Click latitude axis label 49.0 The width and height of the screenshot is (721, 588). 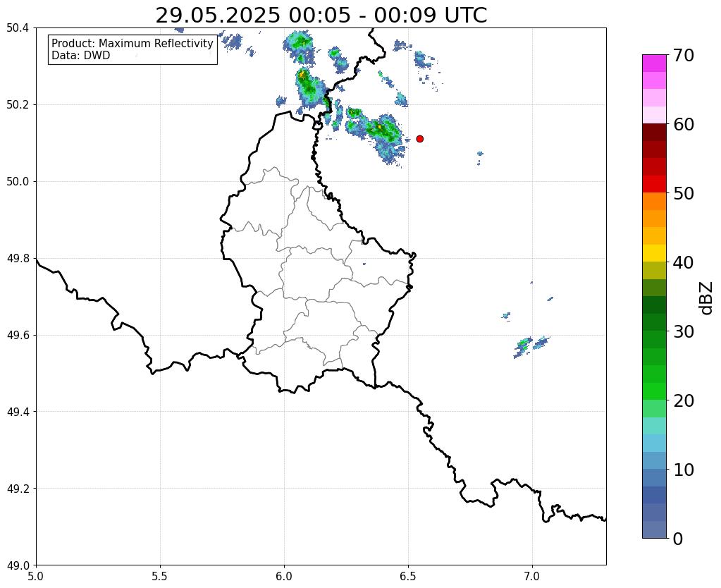point(18,565)
